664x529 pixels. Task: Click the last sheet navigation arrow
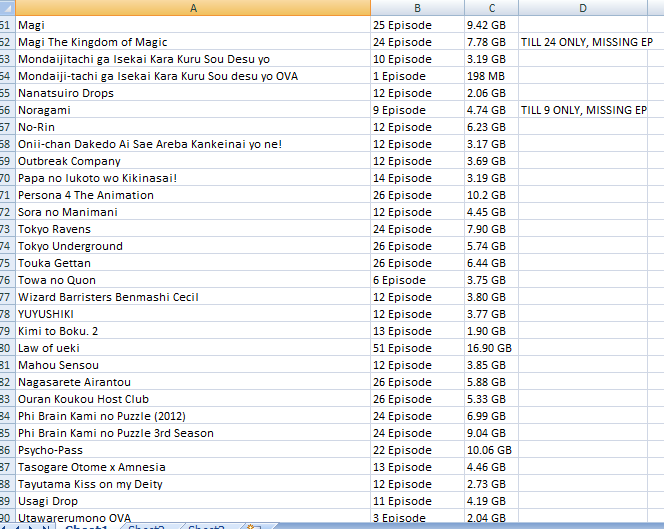(46, 527)
